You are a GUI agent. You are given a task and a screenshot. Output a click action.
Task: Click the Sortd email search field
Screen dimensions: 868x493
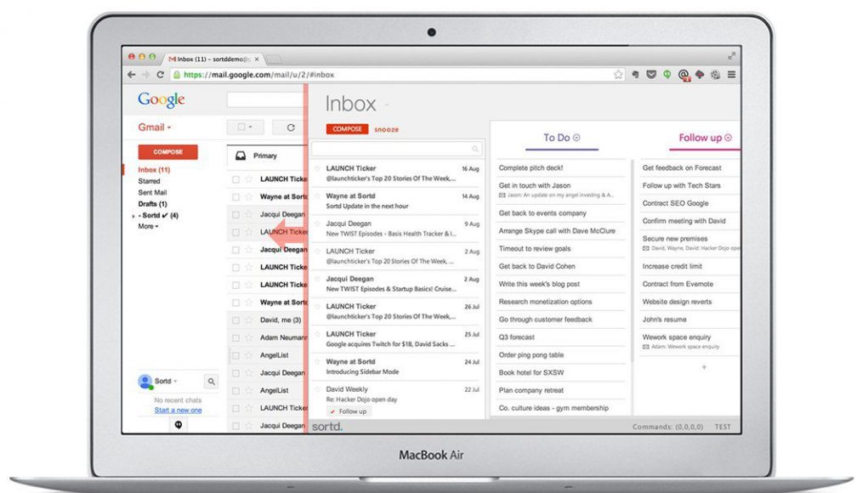[396, 149]
